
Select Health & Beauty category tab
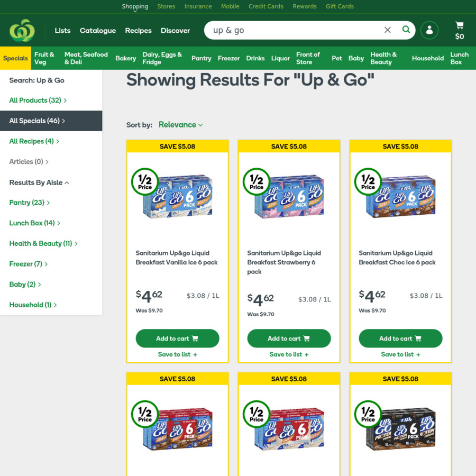383,58
